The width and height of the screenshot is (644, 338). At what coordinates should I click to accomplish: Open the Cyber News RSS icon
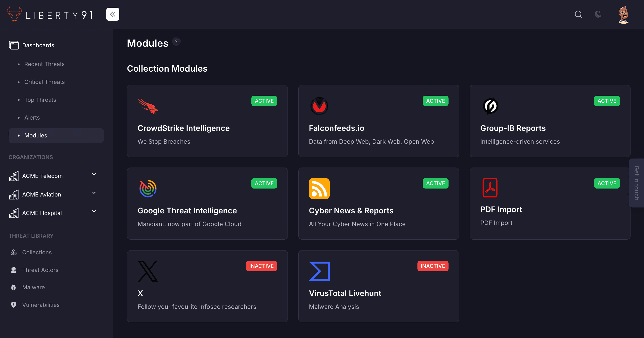point(319,189)
